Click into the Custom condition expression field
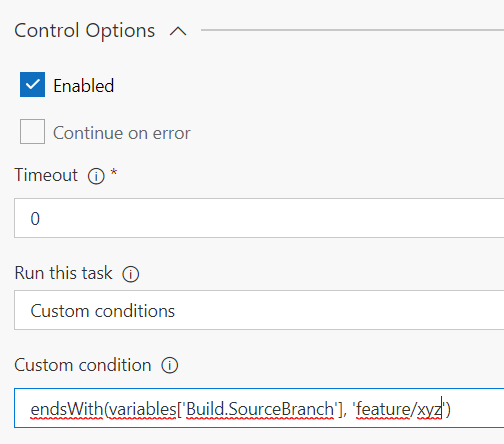This screenshot has height=444, width=504. (259, 408)
